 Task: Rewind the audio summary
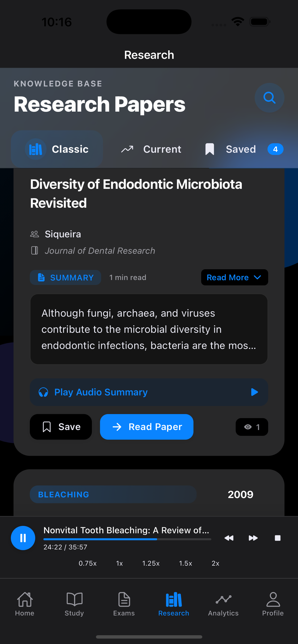(229, 538)
